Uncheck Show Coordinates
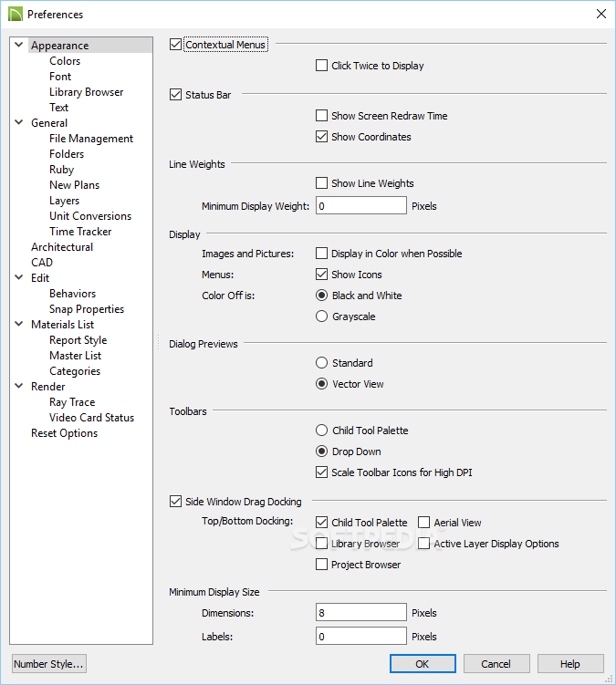This screenshot has width=616, height=685. (x=321, y=137)
